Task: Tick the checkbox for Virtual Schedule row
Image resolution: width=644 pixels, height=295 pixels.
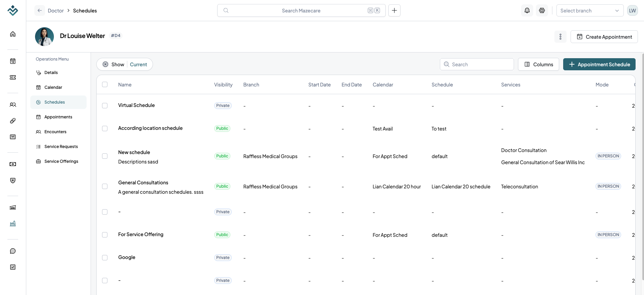Action: tap(105, 106)
